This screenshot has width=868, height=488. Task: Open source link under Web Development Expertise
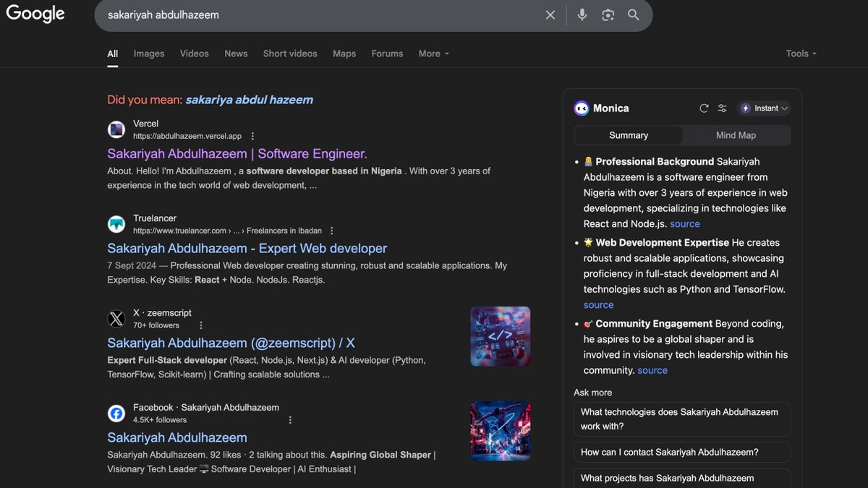[598, 305]
